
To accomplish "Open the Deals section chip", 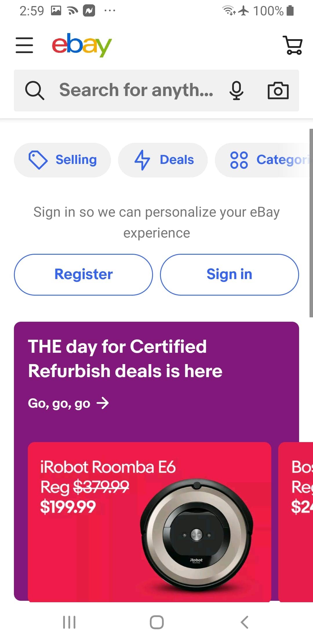I will point(163,160).
